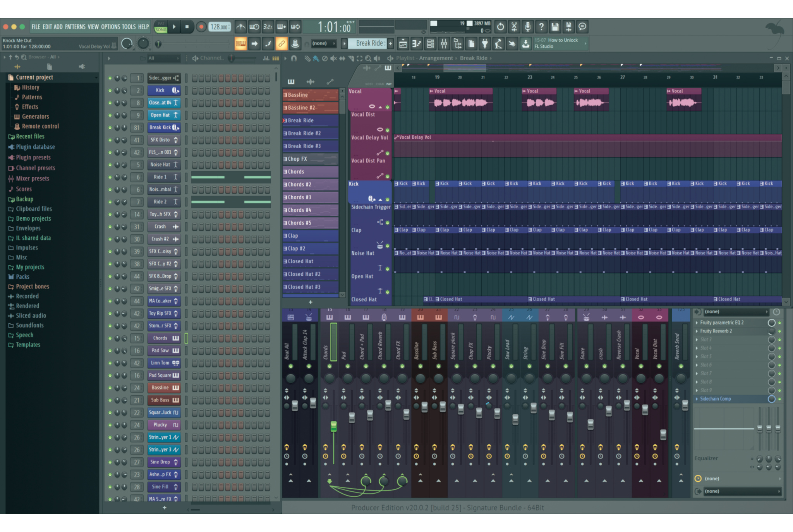Set tempo in the 128.000 field
The width and height of the screenshot is (793, 532).
click(219, 27)
